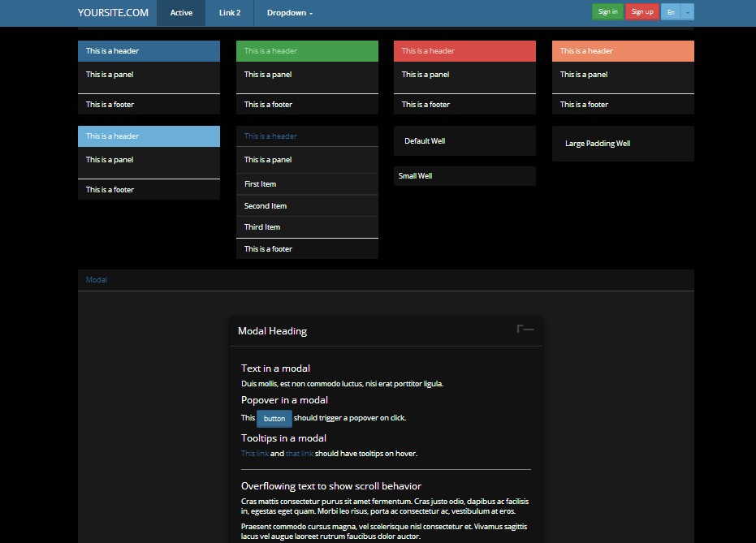Viewport: 756px width, 543px height.
Task: Go to the Active nav item
Action: [181, 13]
